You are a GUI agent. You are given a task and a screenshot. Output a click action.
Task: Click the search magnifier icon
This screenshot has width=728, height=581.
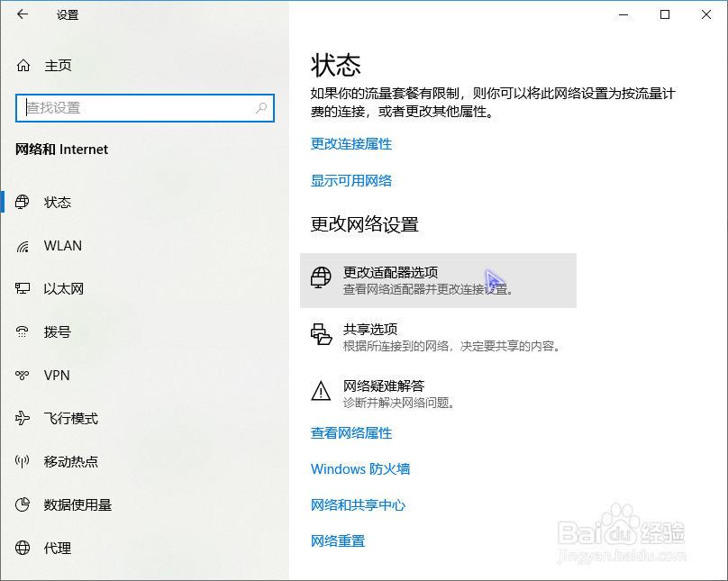(261, 108)
